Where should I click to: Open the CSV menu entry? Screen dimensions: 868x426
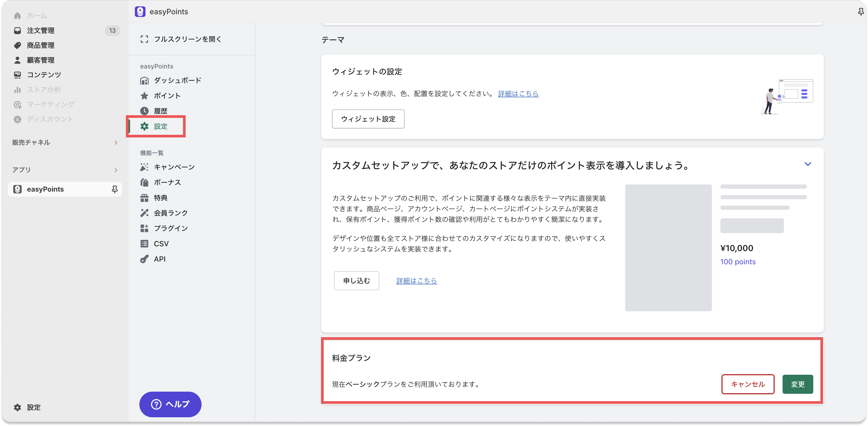tap(161, 244)
